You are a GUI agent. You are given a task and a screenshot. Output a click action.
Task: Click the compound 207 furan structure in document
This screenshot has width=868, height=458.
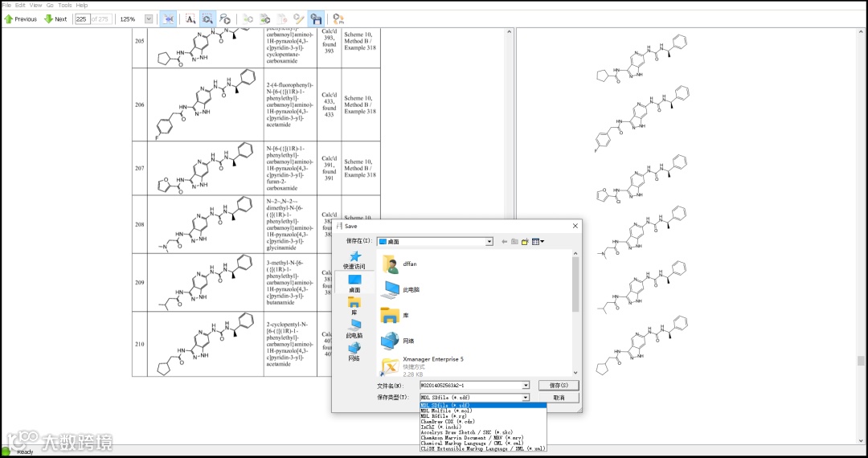click(206, 168)
